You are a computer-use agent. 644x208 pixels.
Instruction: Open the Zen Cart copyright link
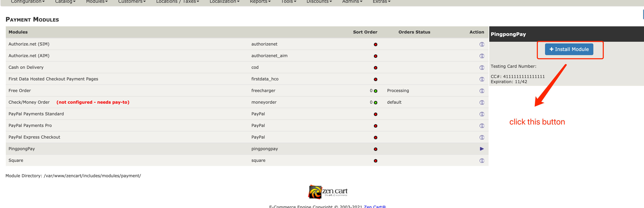(x=375, y=206)
